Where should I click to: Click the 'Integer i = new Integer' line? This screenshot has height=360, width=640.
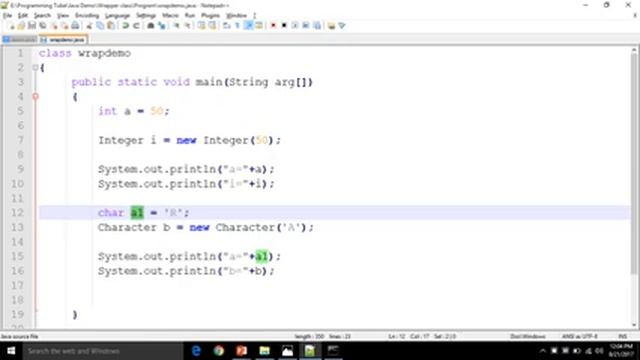[189, 140]
